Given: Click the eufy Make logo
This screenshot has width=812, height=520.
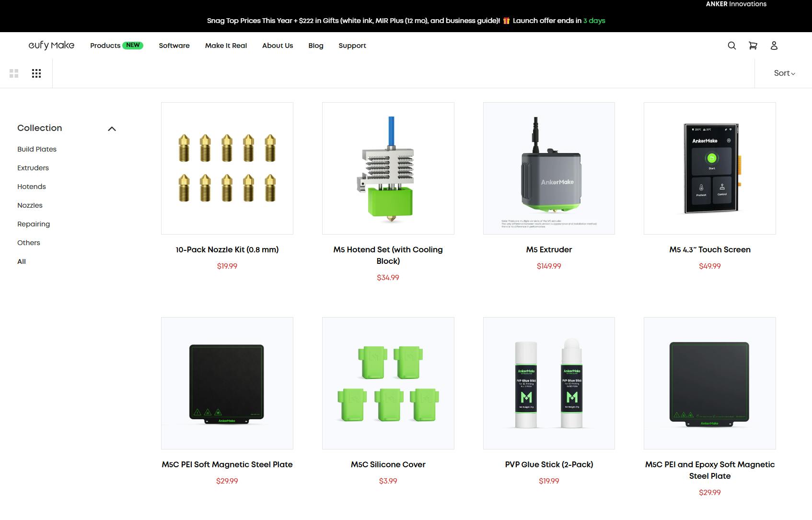Looking at the screenshot, I should point(51,45).
